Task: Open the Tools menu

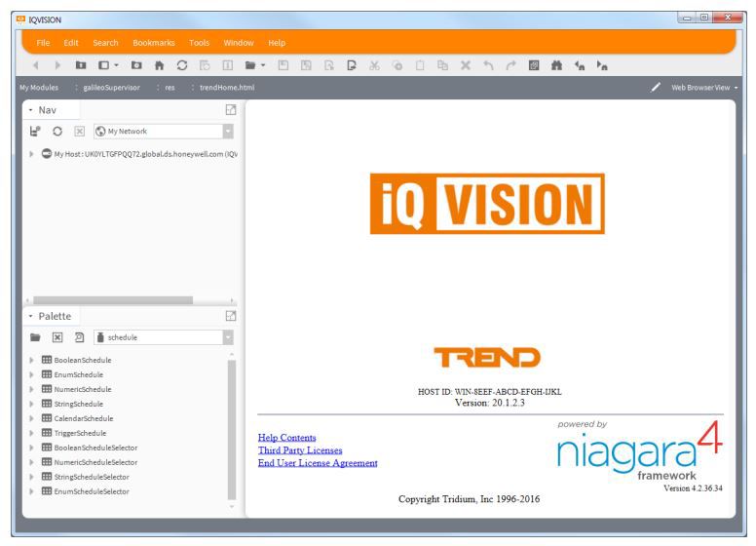Action: [x=199, y=43]
